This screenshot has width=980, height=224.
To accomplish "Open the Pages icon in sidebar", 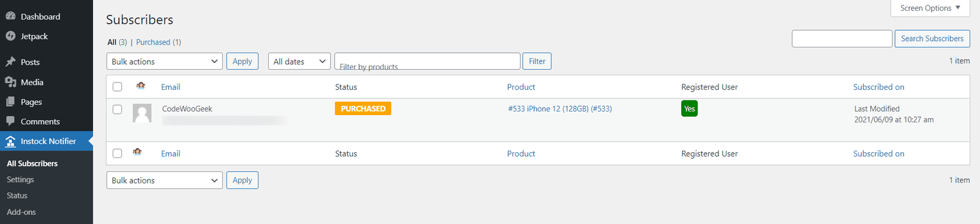I will (10, 102).
